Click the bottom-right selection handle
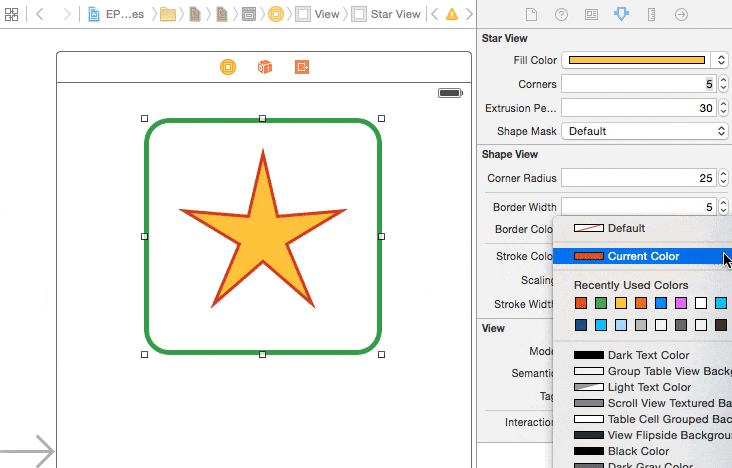Screen dimensions: 732x468 (381, 355)
